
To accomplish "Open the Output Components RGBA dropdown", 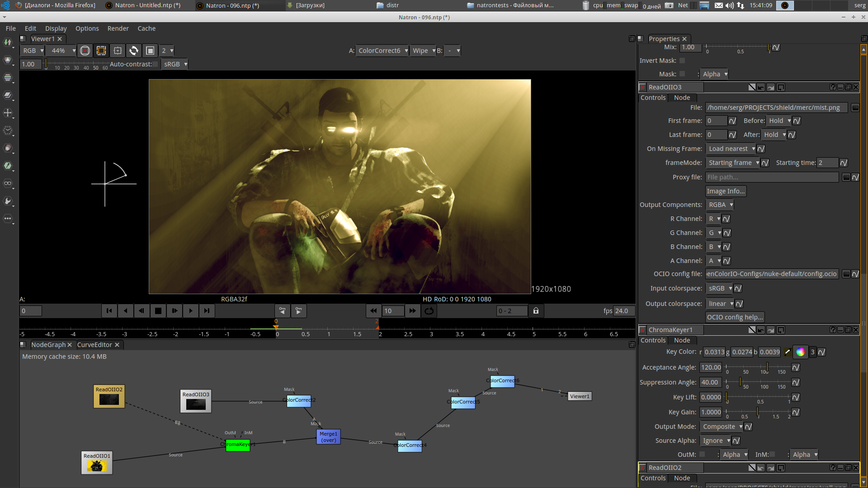I will coord(720,205).
